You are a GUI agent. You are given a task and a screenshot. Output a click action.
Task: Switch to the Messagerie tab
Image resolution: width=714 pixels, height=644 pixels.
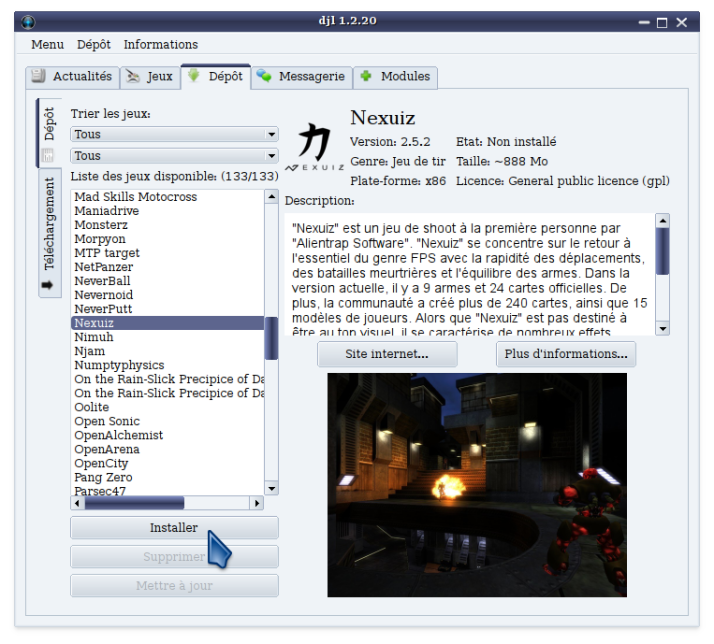[301, 77]
